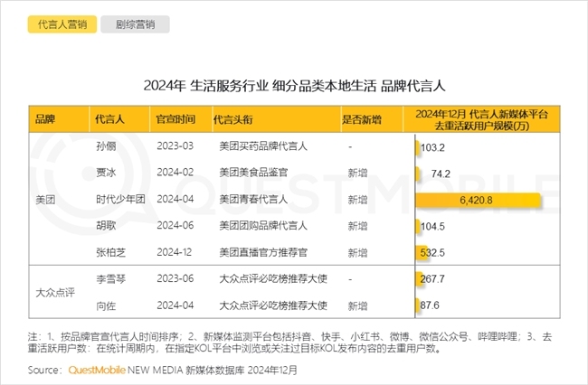
Task: Click 新增 in the 向佐 row
Action: tap(356, 305)
